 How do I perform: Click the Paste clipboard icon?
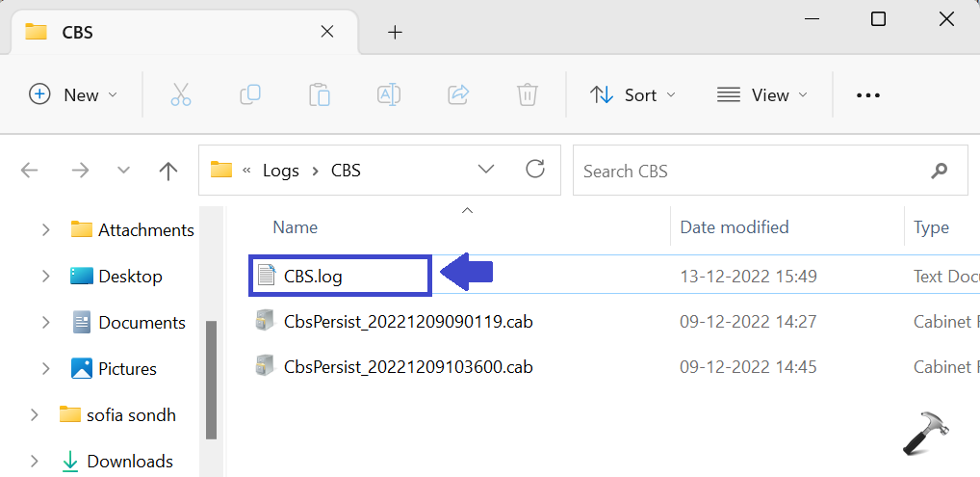pyautogui.click(x=320, y=94)
